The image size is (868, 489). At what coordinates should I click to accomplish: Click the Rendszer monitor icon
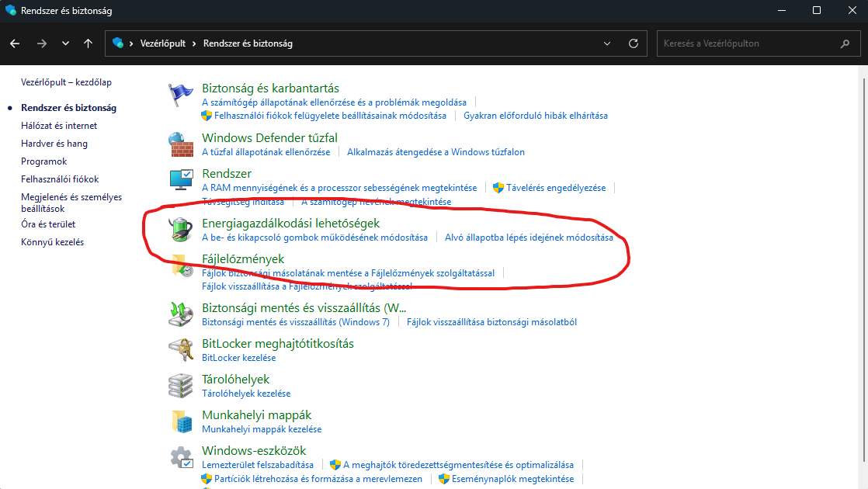tap(181, 180)
